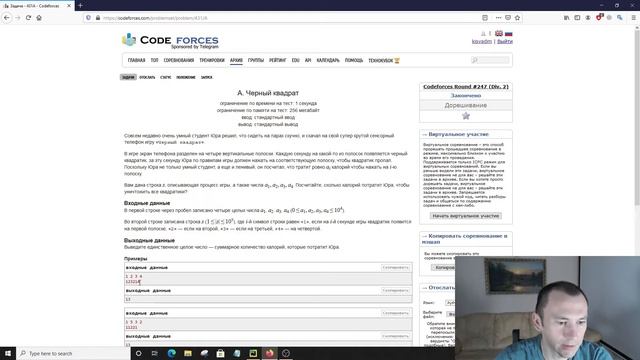Copy first example output with Скопировать button
The image size is (640, 360).
tap(396, 290)
